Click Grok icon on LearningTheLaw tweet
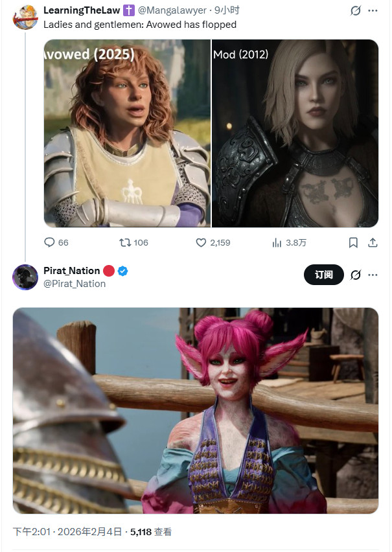Screen dimensions: 392x552 click(x=355, y=11)
